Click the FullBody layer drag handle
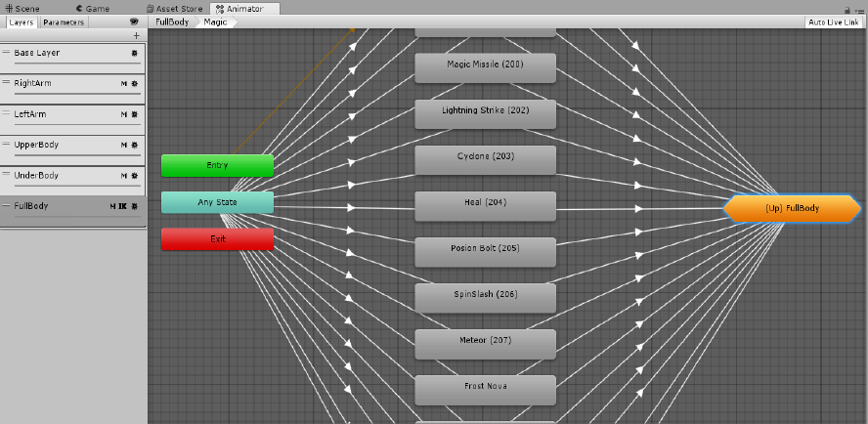Image resolution: width=868 pixels, height=424 pixels. pos(7,205)
